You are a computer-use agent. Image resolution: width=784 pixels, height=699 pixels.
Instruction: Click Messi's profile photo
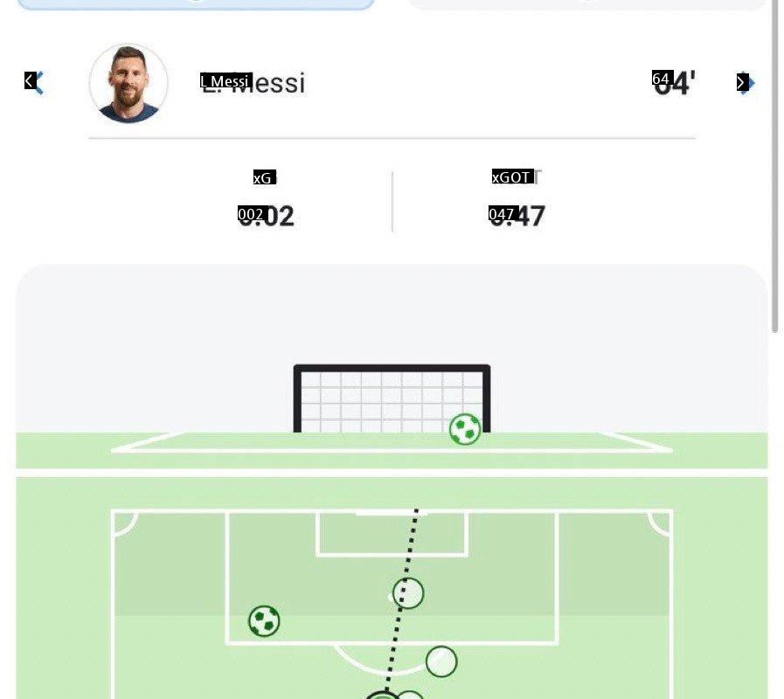click(128, 83)
